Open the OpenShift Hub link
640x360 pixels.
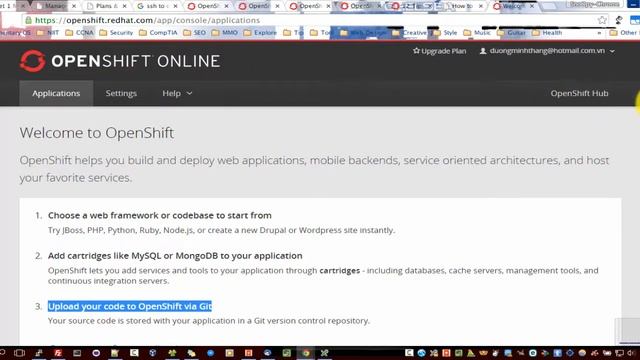579,93
